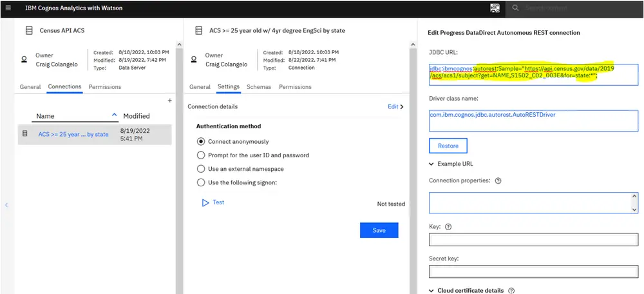Click the search magnifier icon
This screenshot has width=644, height=294.
coord(516,8)
